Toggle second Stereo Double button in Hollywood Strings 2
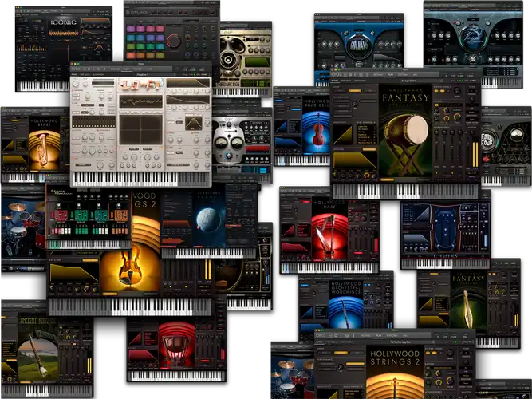This screenshot has width=532, height=399. point(434,353)
